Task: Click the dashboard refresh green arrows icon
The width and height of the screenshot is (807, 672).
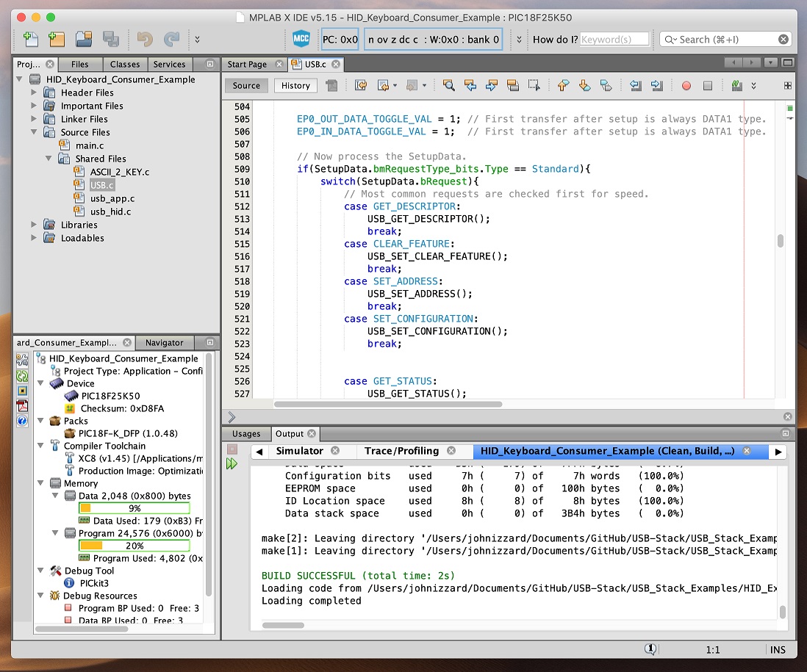Action: pyautogui.click(x=22, y=375)
